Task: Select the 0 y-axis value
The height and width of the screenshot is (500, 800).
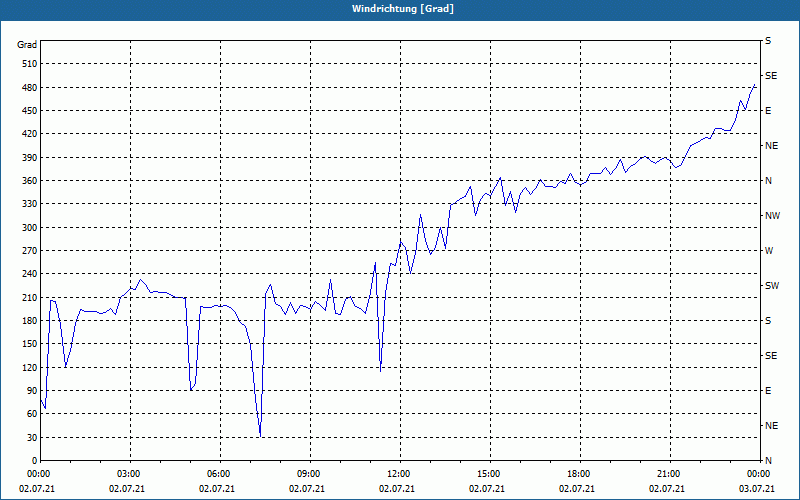Action: click(x=34, y=461)
